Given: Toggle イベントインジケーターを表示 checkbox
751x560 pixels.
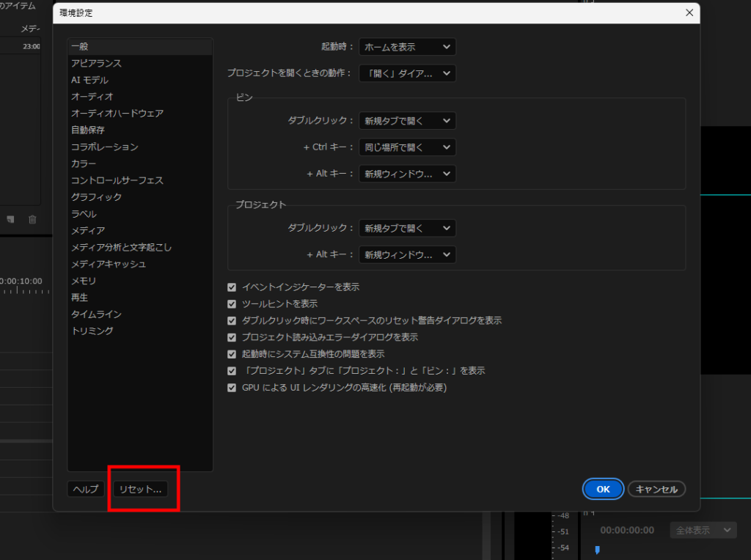Looking at the screenshot, I should tap(232, 287).
